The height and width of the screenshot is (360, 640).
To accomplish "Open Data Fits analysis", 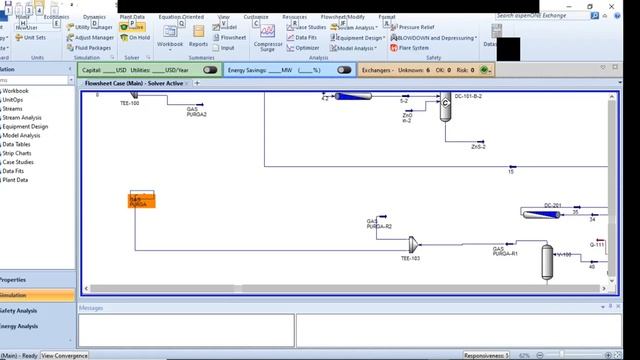I will coord(302,38).
